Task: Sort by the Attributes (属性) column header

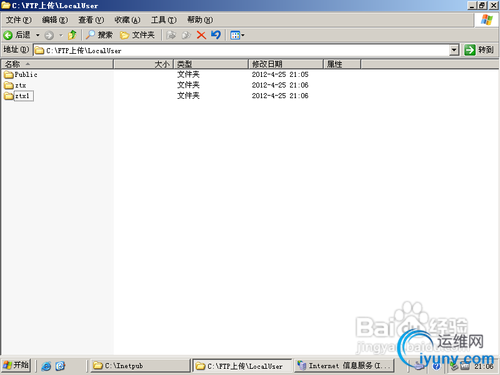Action: 342,64
